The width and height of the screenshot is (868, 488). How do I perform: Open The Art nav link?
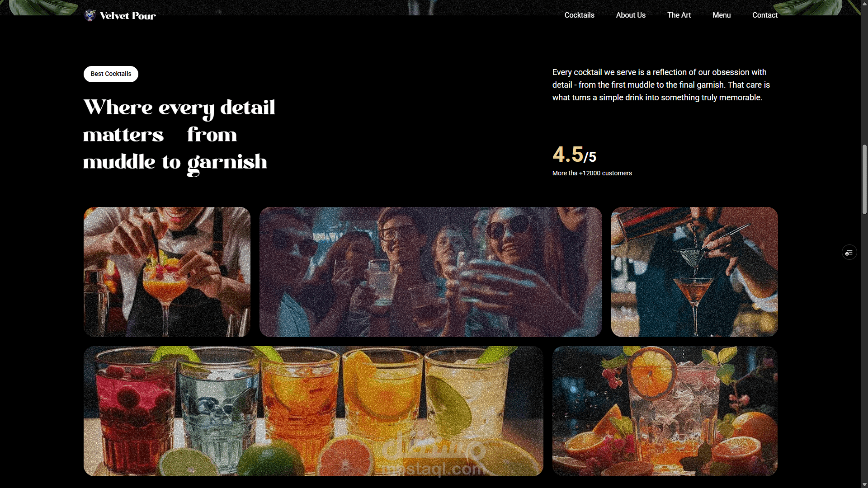tap(679, 15)
